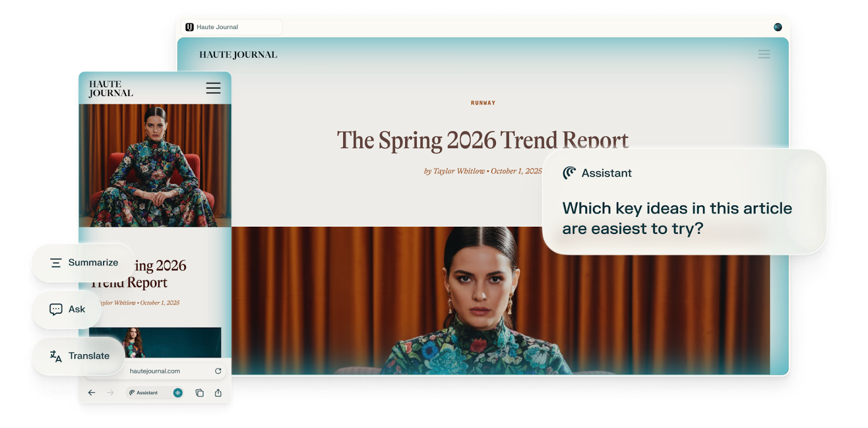Reload the hautejournal.com page
This screenshot has width=868, height=428.
(x=218, y=371)
